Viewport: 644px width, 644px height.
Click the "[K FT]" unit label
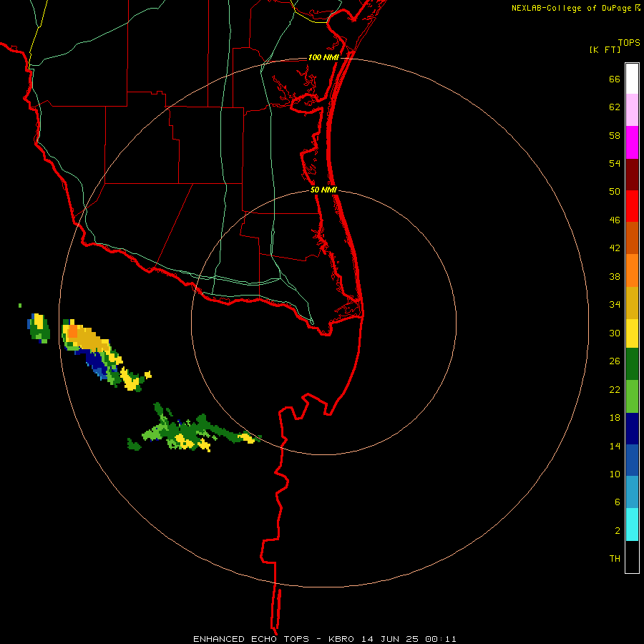(605, 50)
